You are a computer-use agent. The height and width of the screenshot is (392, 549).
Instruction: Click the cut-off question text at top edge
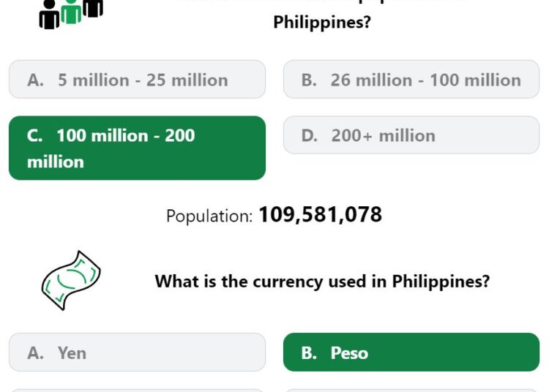click(322, 2)
